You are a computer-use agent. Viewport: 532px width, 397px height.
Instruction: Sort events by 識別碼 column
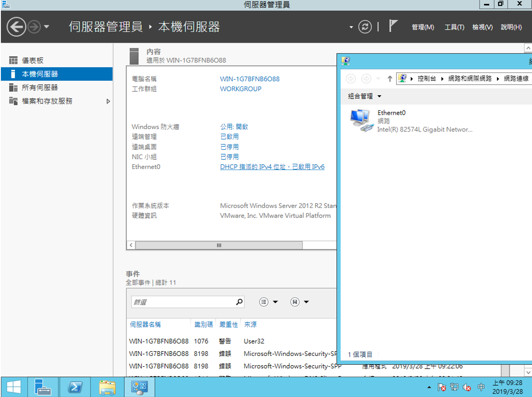204,325
